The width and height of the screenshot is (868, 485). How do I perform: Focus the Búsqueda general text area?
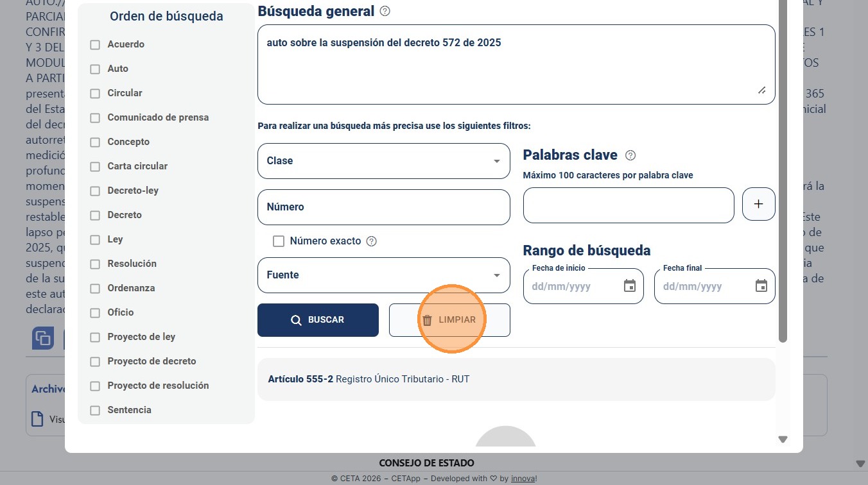(516, 64)
